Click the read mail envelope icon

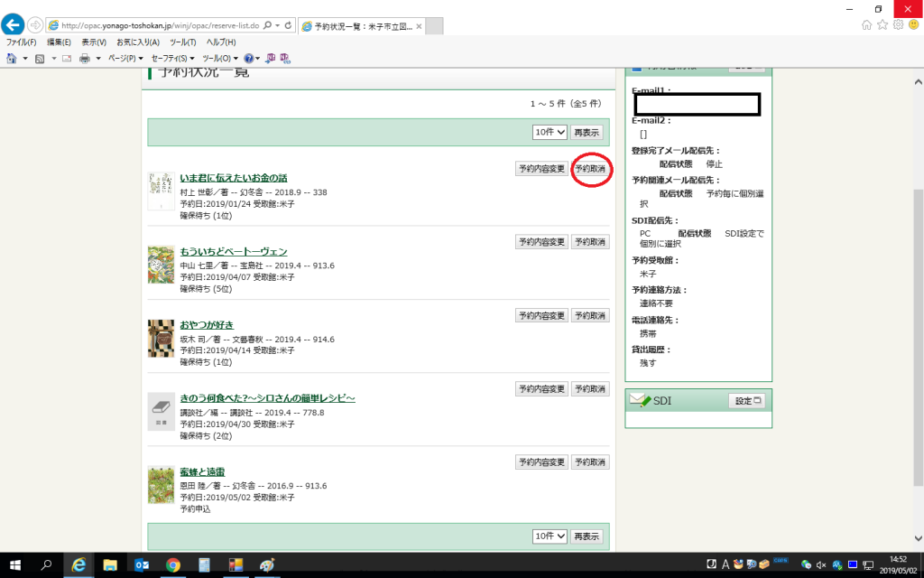tap(67, 59)
